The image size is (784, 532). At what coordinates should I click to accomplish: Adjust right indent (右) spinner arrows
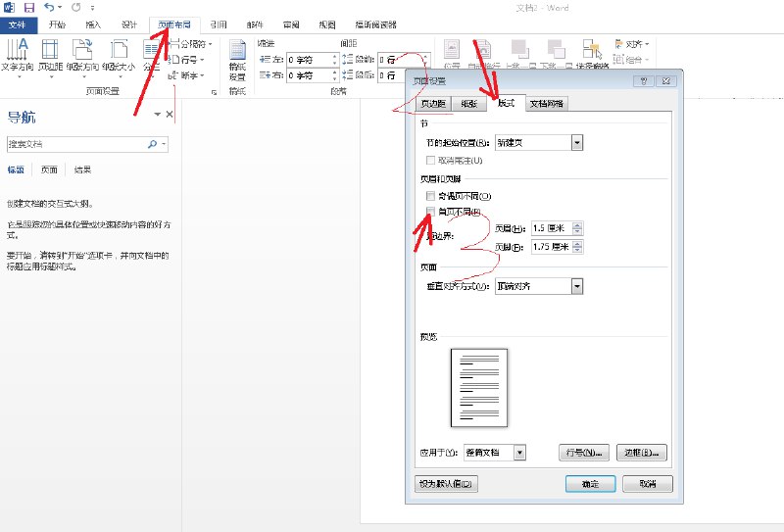(x=335, y=75)
